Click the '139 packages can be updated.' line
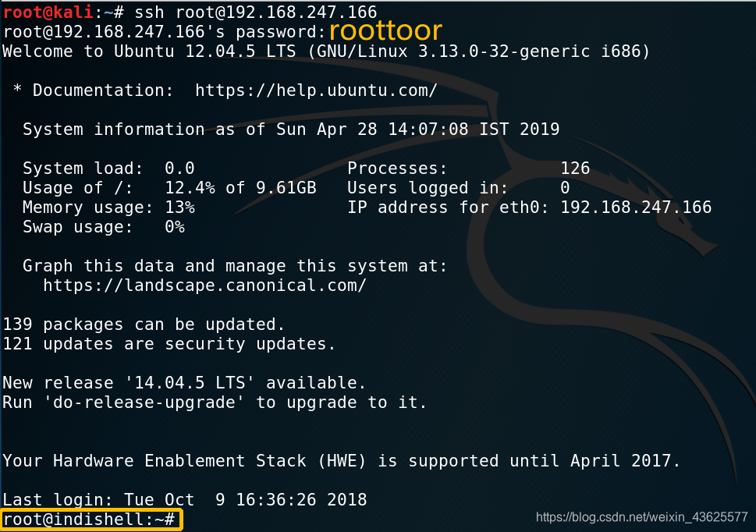 coord(144,325)
